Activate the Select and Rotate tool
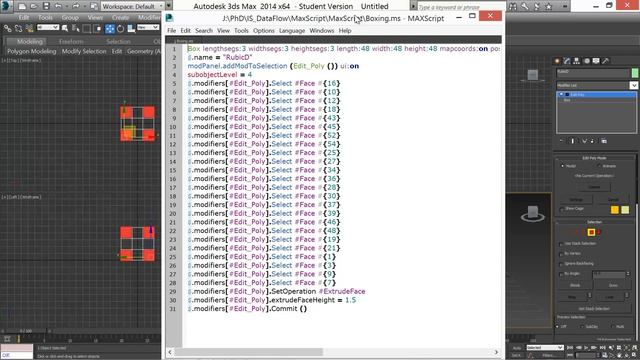The height and width of the screenshot is (360, 640). 120,28
